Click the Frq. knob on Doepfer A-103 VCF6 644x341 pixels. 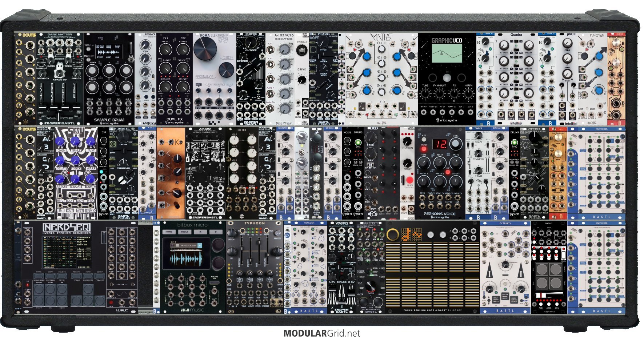coord(285,50)
